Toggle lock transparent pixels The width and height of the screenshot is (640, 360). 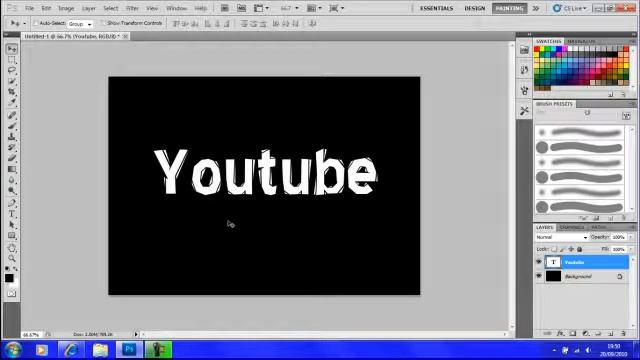pos(554,249)
